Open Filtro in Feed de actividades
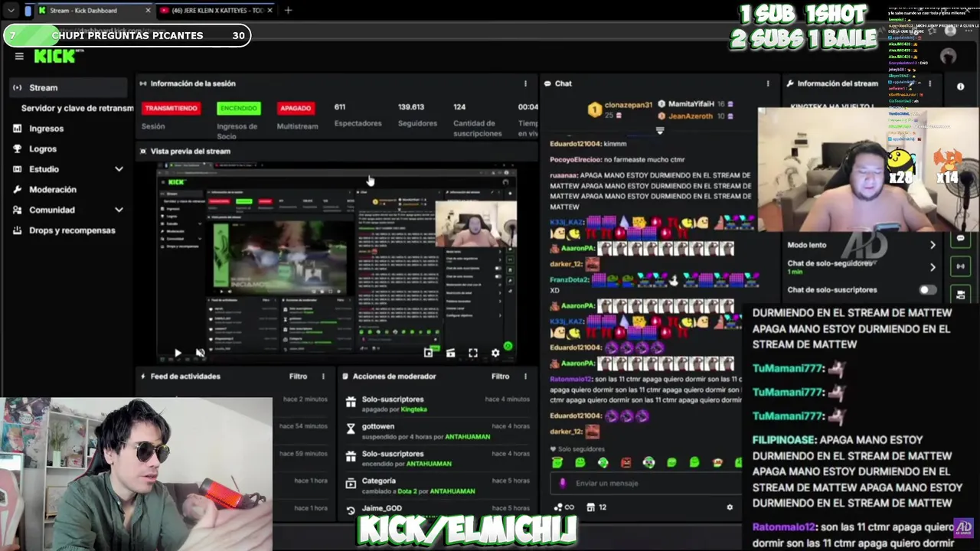The width and height of the screenshot is (980, 551). coord(298,376)
